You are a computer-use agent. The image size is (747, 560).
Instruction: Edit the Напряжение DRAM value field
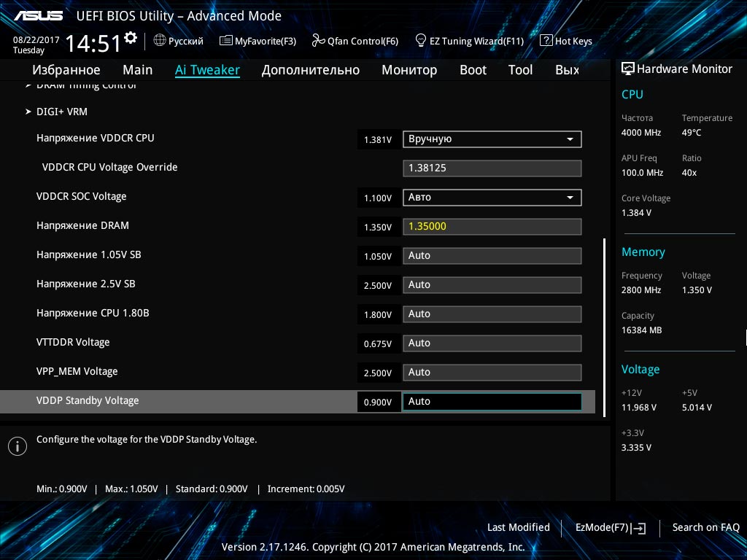tap(492, 227)
